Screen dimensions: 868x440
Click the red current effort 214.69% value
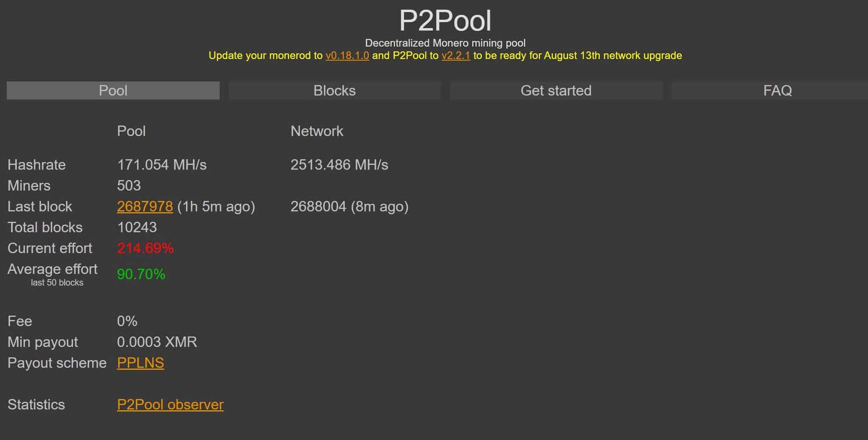coord(145,248)
